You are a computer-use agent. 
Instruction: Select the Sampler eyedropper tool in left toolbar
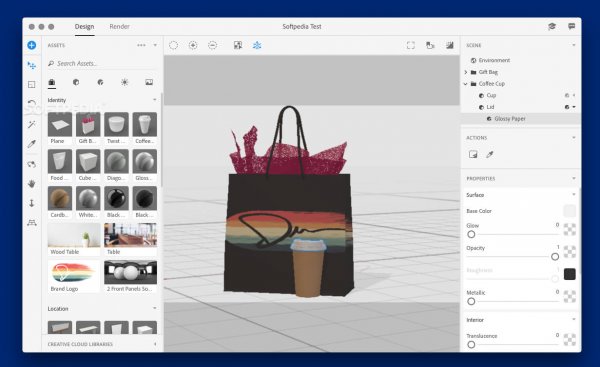point(32,144)
